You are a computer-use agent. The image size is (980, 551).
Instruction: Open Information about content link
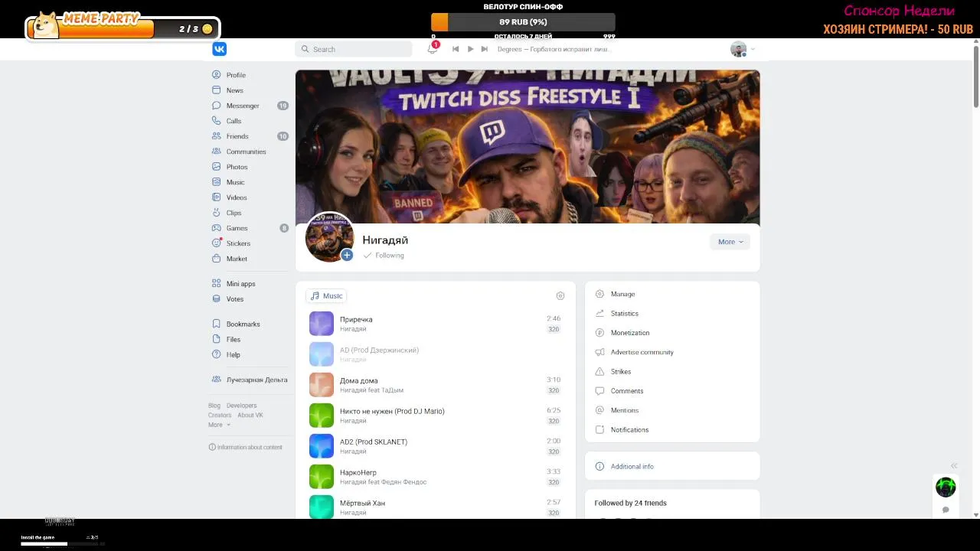(x=246, y=447)
